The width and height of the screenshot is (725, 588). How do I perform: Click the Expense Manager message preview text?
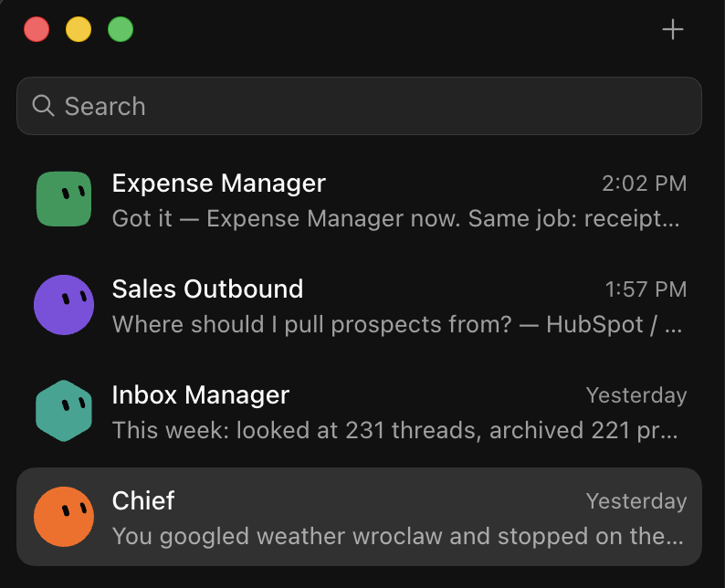click(x=396, y=218)
